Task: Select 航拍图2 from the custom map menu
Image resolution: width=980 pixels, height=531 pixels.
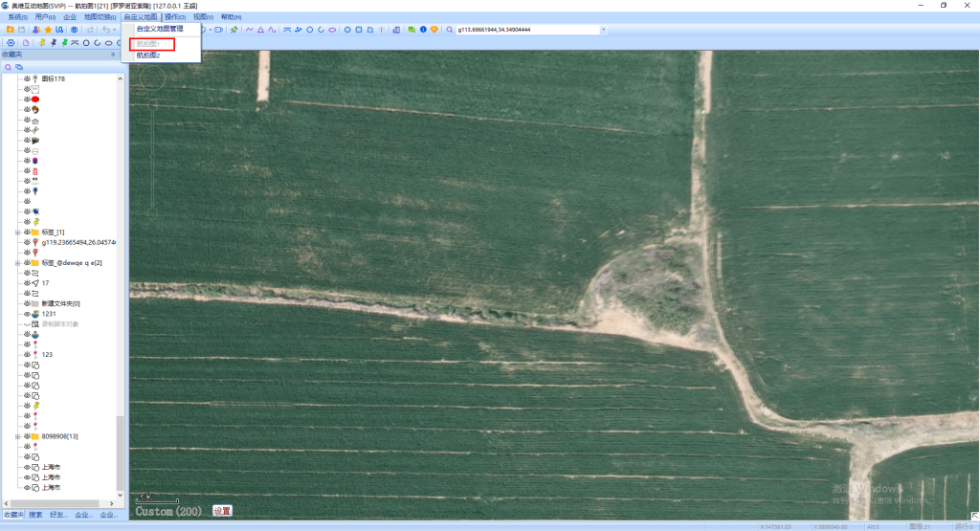Action: [x=148, y=55]
